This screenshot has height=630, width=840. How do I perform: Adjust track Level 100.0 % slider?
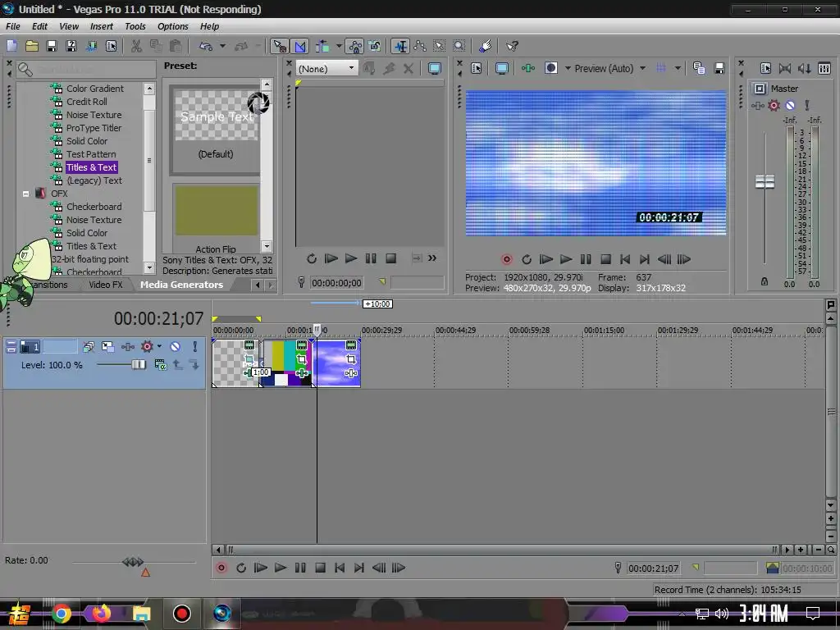138,365
